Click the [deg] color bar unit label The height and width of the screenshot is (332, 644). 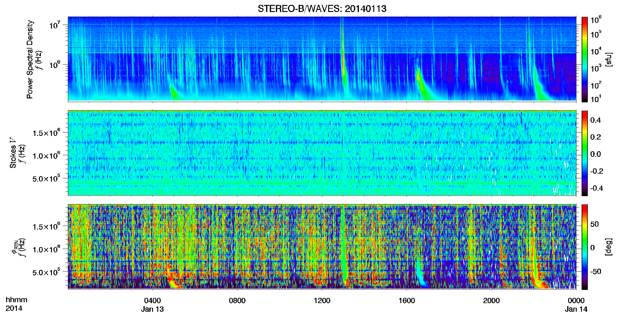tap(608, 247)
